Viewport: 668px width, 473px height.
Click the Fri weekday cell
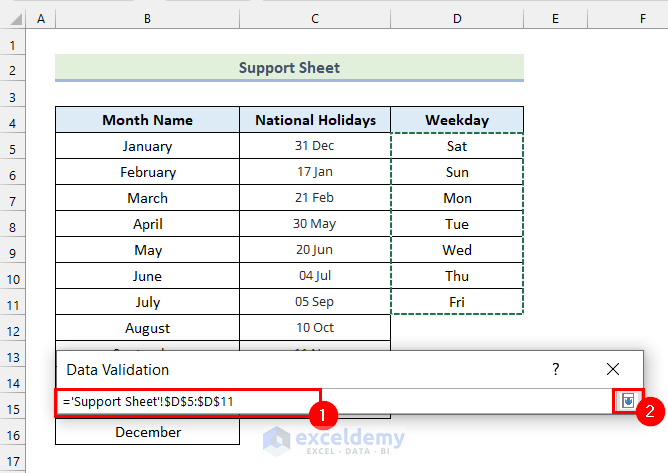click(x=457, y=302)
